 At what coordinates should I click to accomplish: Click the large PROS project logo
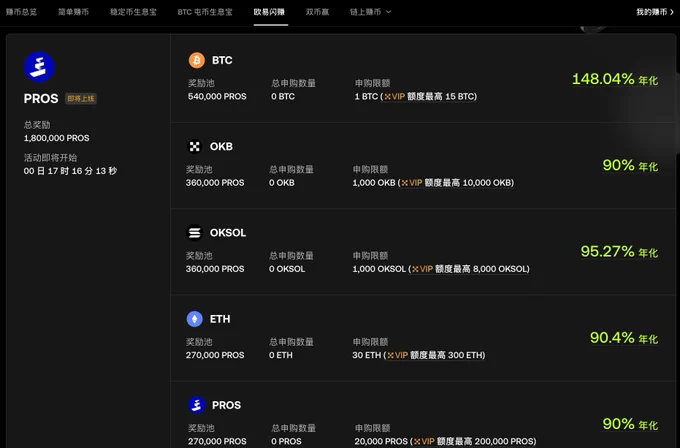coord(39,67)
